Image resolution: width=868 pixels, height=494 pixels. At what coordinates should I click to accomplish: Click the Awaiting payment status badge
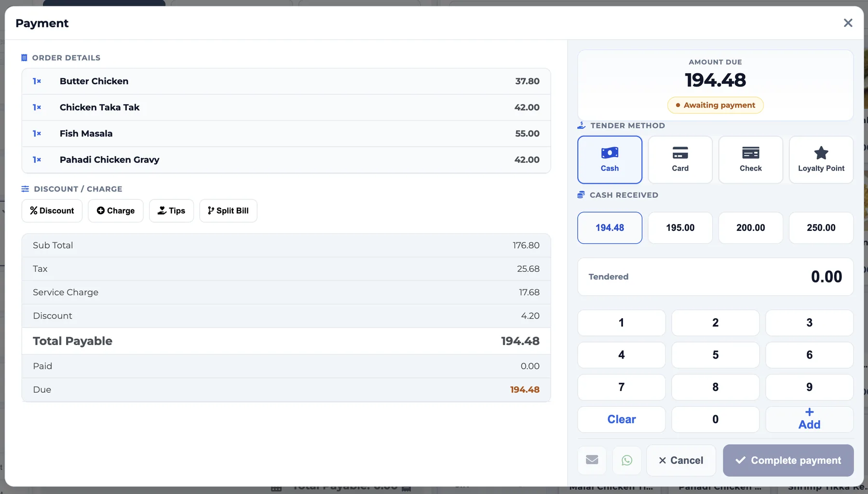715,105
